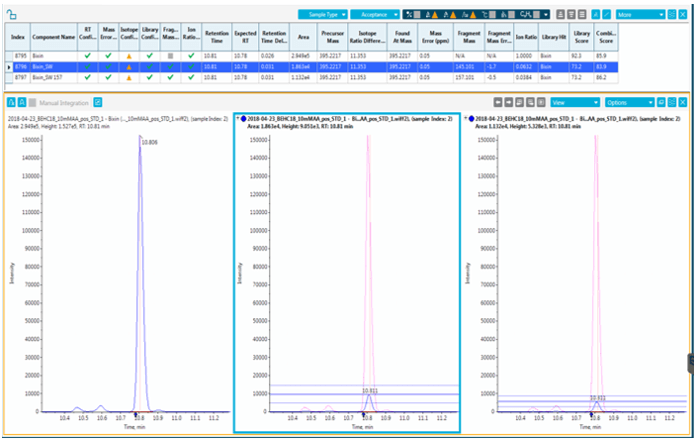Click the Ion Ratio column header
This screenshot has height=440, width=696.
(x=526, y=37)
